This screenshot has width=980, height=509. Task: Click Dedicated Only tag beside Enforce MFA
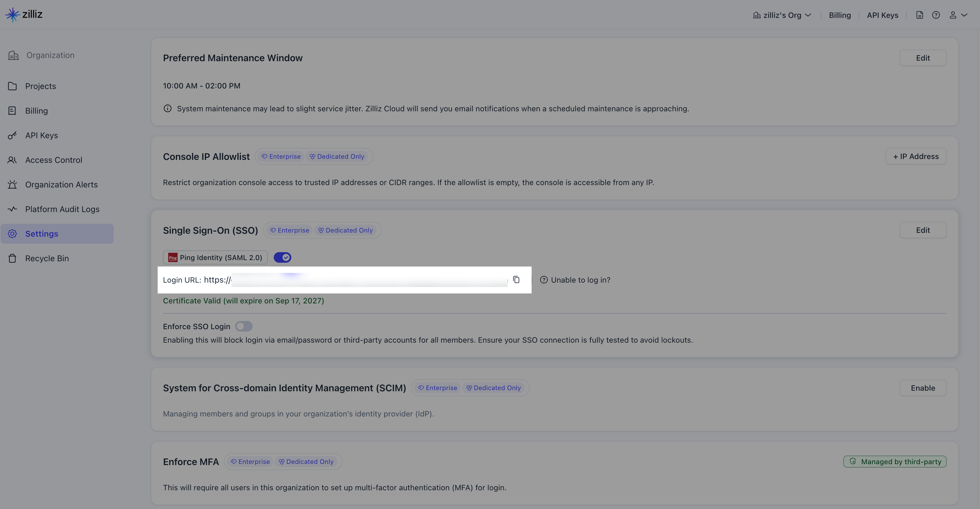pyautogui.click(x=306, y=462)
